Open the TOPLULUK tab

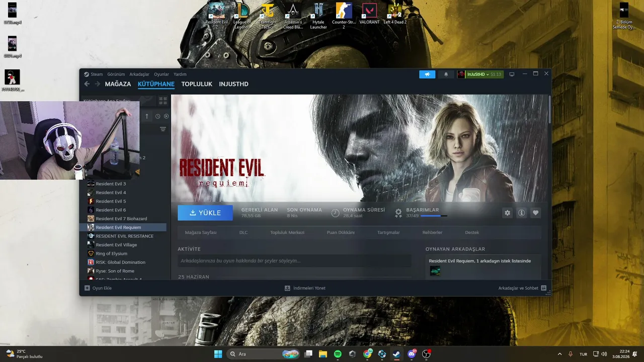(197, 84)
